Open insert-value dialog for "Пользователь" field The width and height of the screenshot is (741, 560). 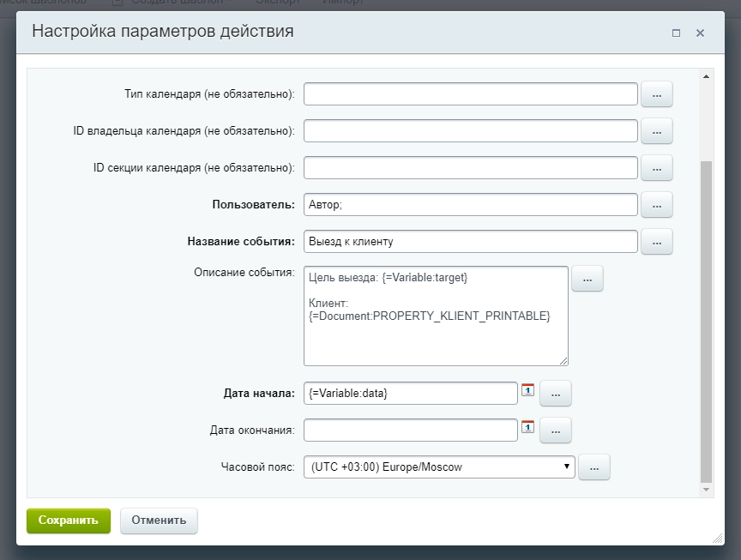657,205
